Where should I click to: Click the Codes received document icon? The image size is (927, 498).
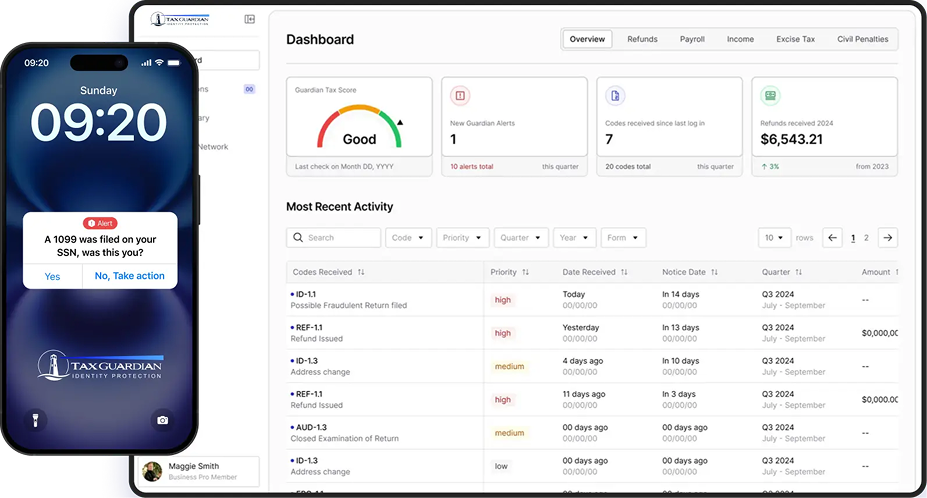tap(615, 96)
